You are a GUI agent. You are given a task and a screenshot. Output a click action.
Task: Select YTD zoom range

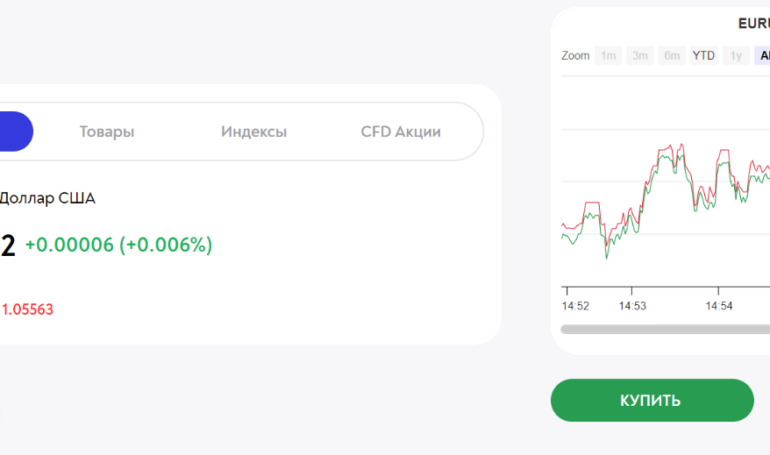[x=704, y=56]
